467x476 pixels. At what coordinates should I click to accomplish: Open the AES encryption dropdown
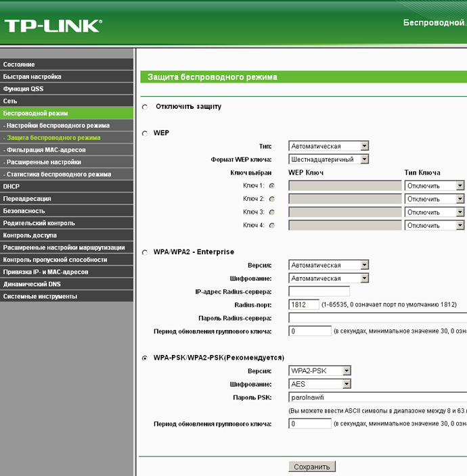coord(319,384)
